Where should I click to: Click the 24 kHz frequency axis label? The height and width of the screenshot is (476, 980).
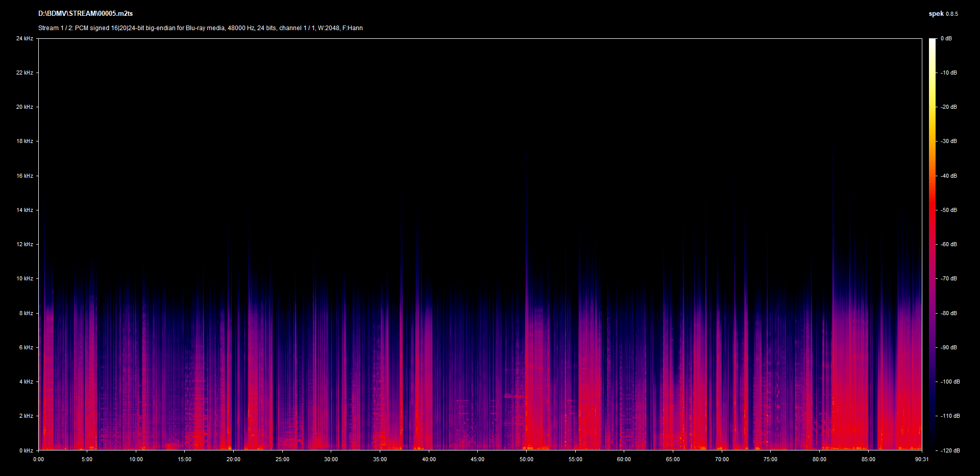(x=24, y=38)
